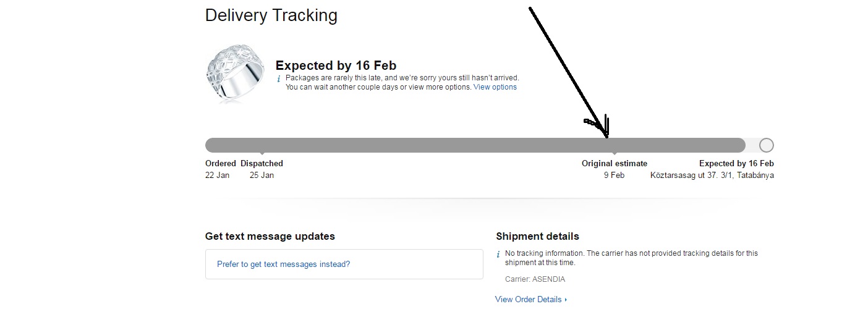Select the Dispatched milestone label
This screenshot has width=868, height=330.
coord(262,164)
